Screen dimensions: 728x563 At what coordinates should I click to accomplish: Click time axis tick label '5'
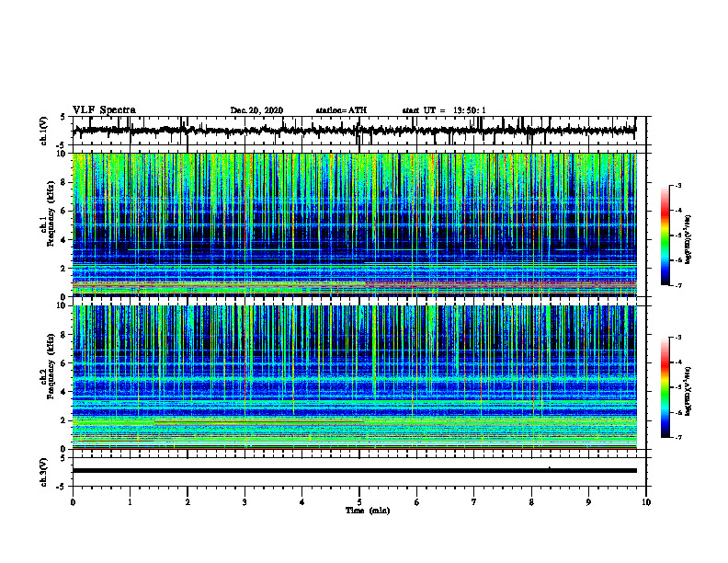point(359,502)
